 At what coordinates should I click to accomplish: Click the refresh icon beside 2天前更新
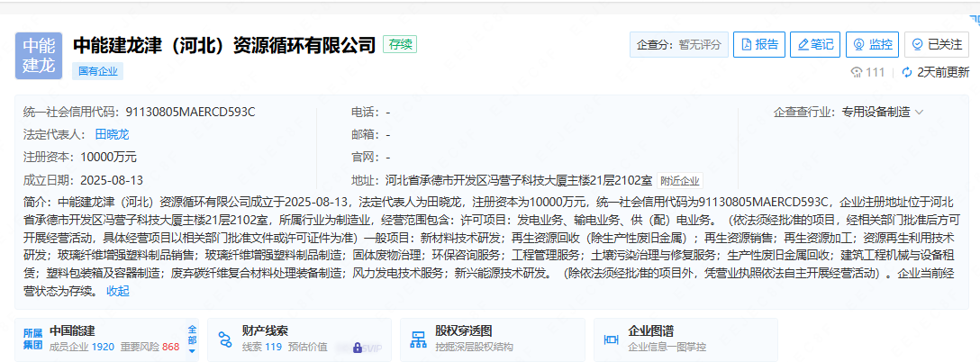click(907, 73)
